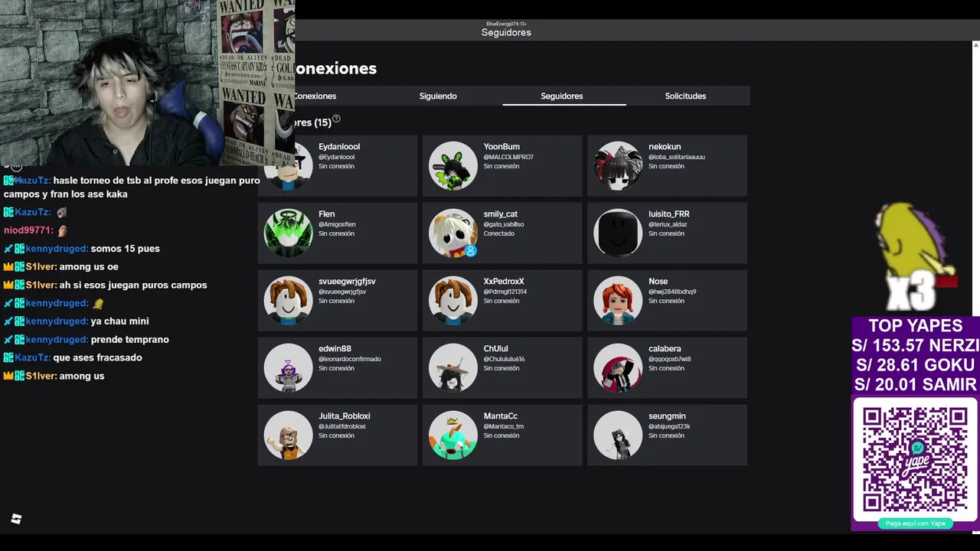Open MantaCc's avatar thumbnail

coord(453,435)
